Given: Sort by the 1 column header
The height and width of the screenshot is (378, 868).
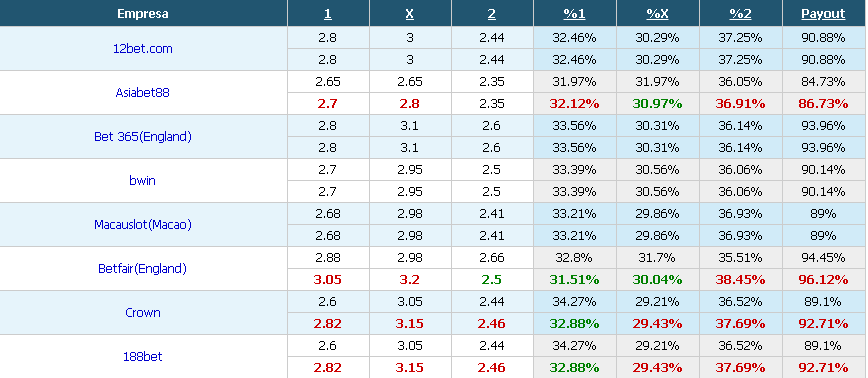Looking at the screenshot, I should tap(328, 14).
